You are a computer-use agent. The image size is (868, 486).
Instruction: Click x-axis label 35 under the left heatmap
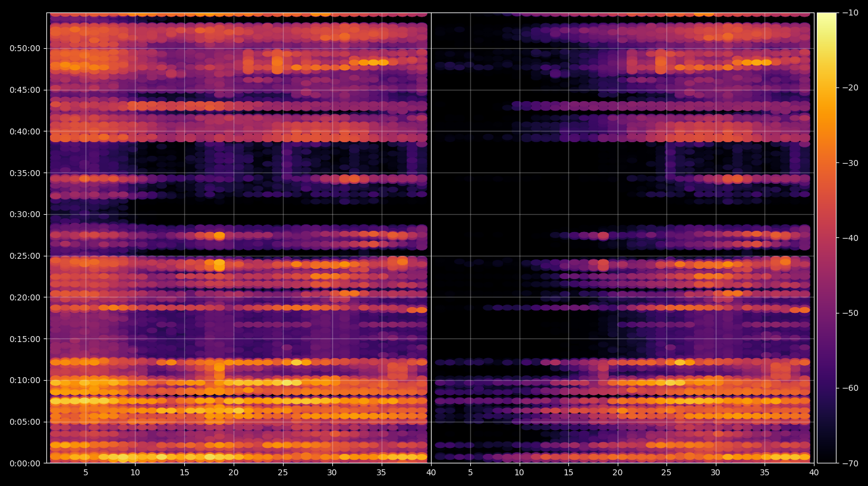click(381, 473)
